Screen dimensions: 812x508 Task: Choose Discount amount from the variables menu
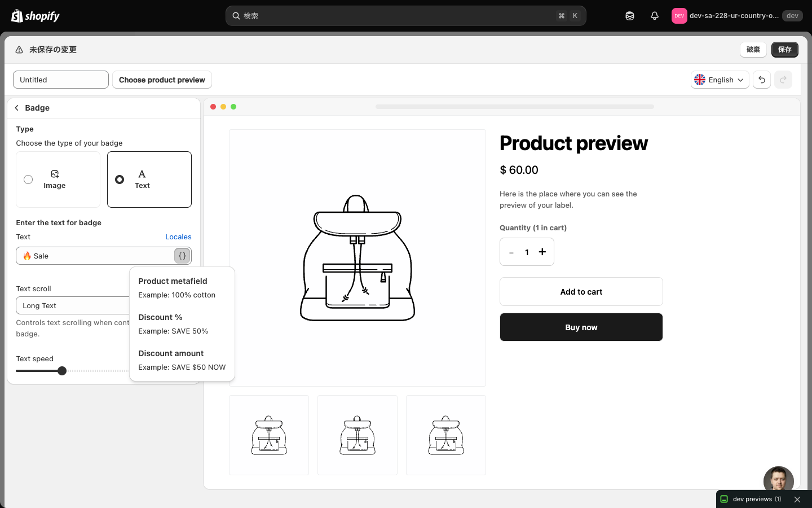182,360
